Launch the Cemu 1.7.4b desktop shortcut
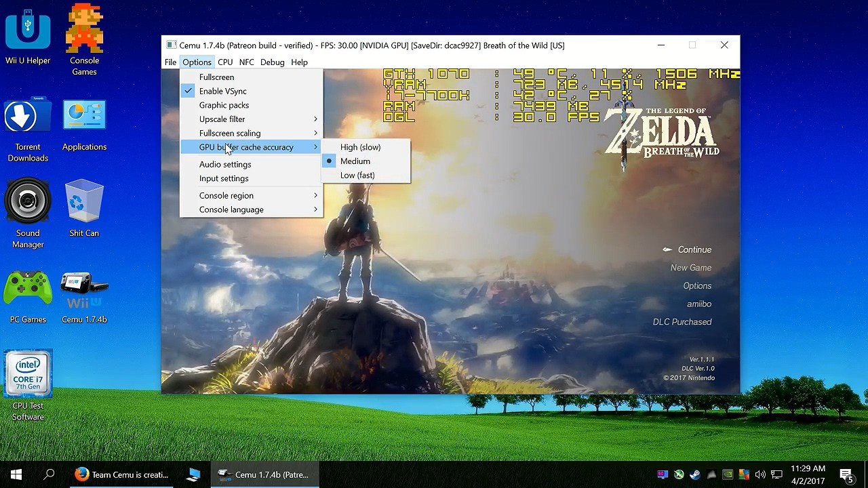The height and width of the screenshot is (488, 868). [x=84, y=297]
